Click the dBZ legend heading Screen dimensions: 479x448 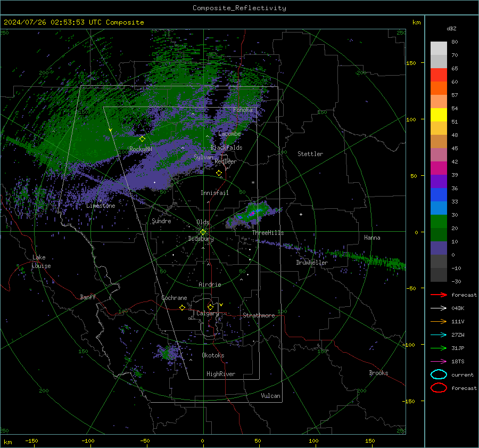[x=451, y=28]
